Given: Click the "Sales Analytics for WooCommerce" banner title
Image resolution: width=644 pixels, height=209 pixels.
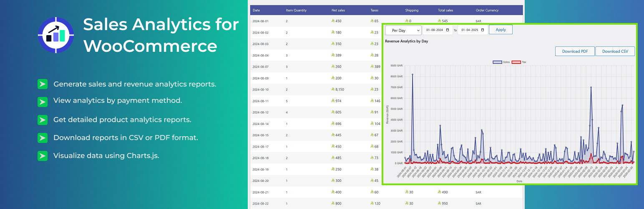Looking at the screenshot, I should [x=161, y=35].
